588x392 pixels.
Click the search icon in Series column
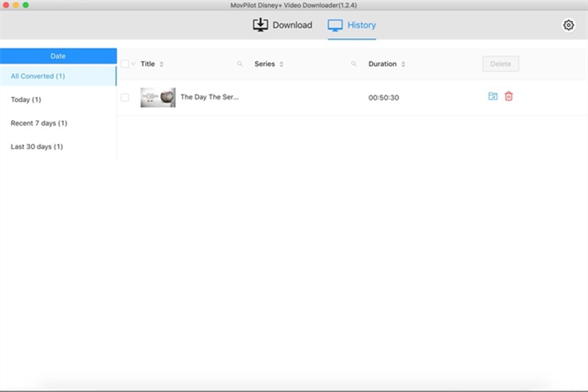pyautogui.click(x=354, y=64)
